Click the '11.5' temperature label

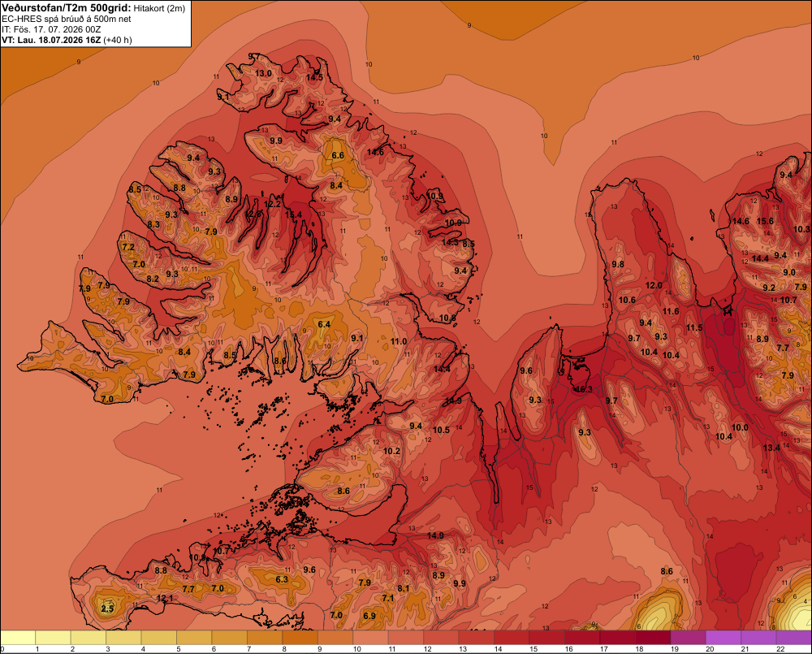pos(694,328)
